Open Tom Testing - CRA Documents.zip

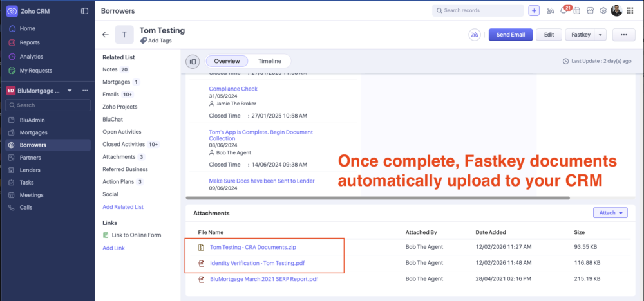point(252,247)
